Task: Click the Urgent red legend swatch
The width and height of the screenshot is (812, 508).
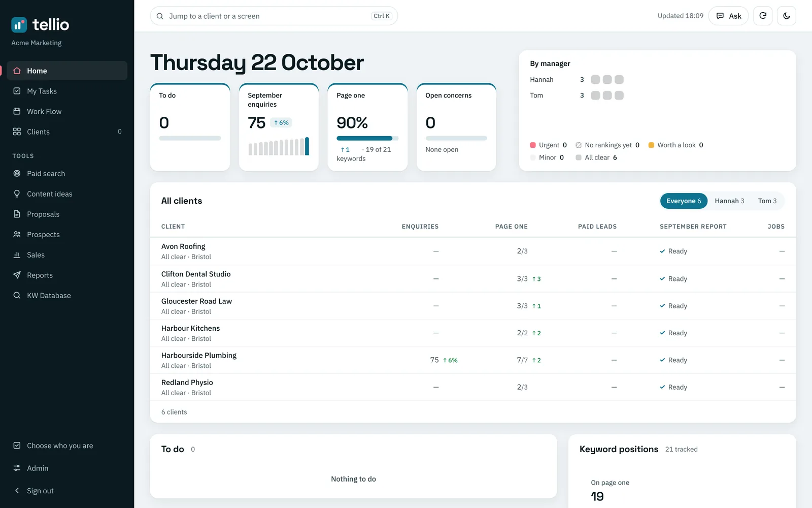Action: pos(533,145)
